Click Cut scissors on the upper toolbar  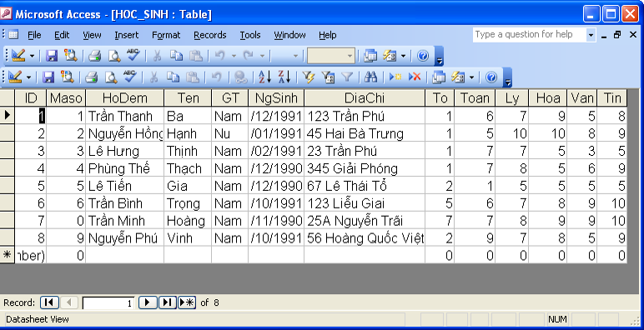coord(157,55)
